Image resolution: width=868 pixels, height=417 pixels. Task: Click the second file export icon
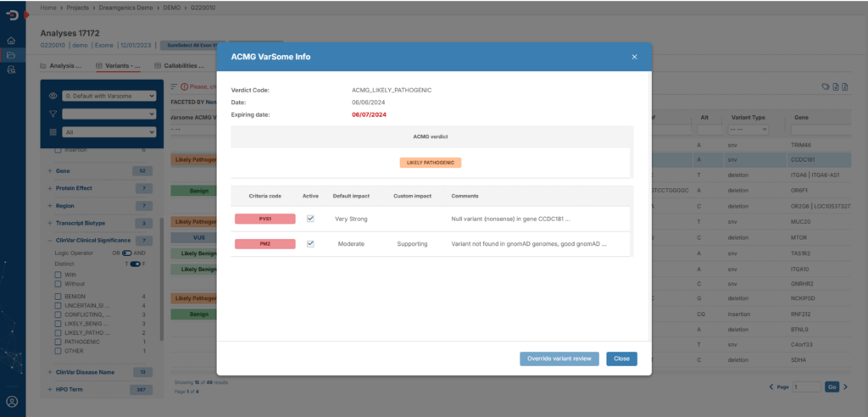click(x=845, y=86)
